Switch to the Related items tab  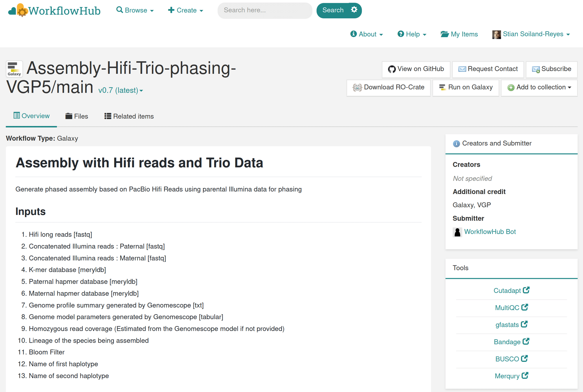[129, 116]
